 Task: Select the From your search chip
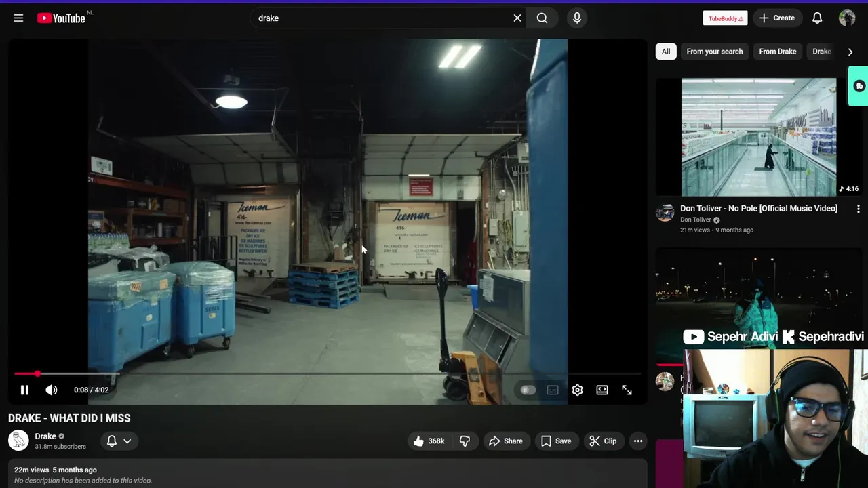(714, 52)
